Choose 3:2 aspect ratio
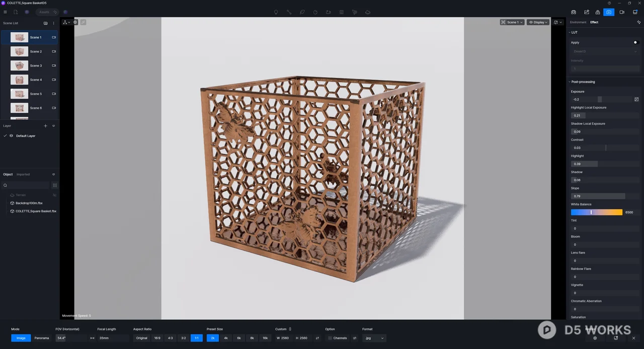Screen dimensions: 644x349 pyautogui.click(x=184, y=338)
